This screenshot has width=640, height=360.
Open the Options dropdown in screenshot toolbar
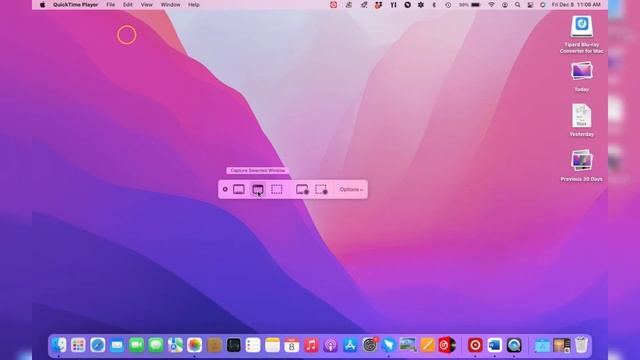click(x=351, y=189)
